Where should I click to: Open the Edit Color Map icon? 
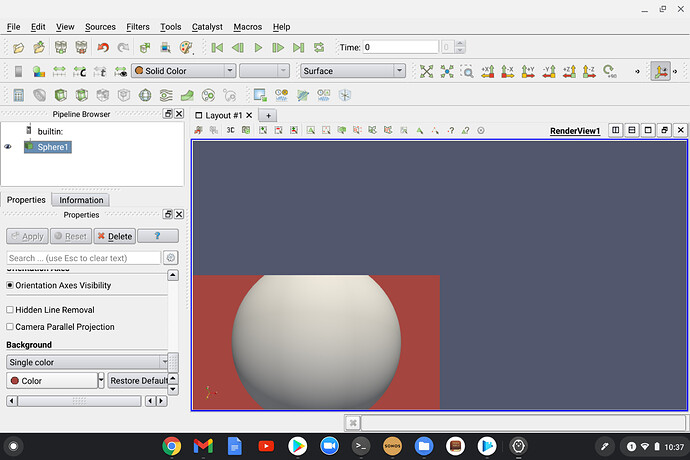pos(39,71)
